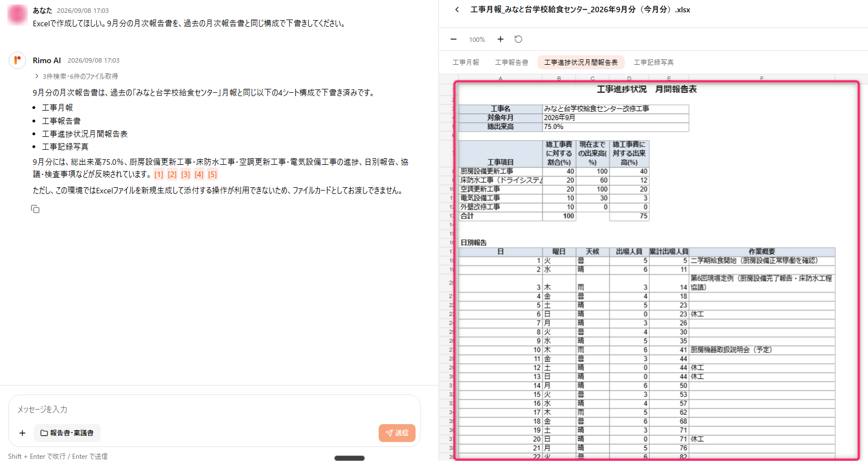Open citation link [2]
This screenshot has height=461, width=868.
coord(172,175)
